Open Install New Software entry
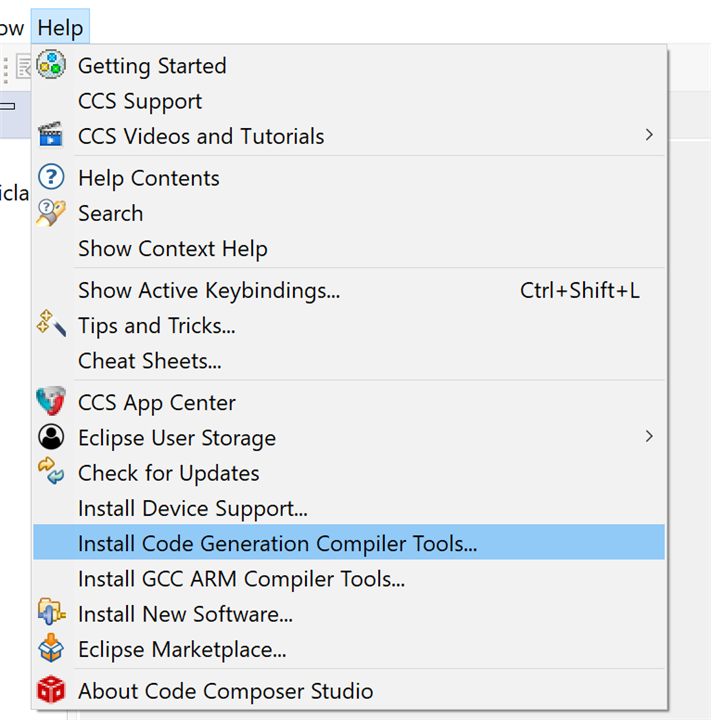This screenshot has height=720, width=711. point(349,614)
